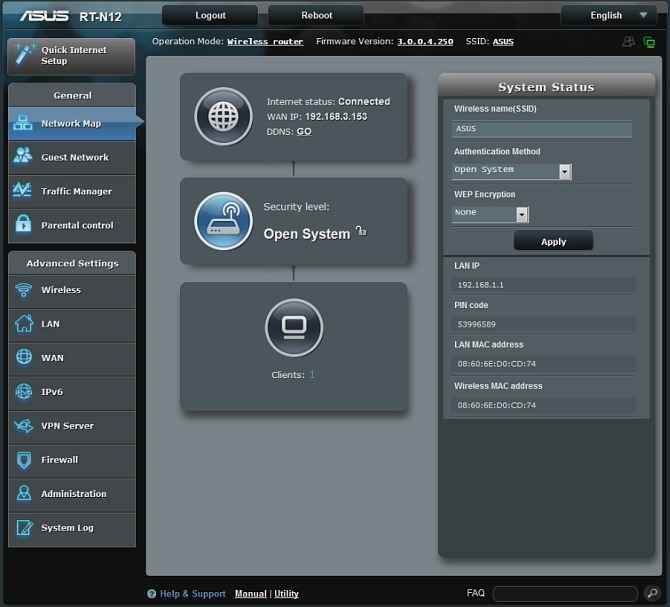
Task: Click the Wireless name SSID input field
Action: point(542,129)
